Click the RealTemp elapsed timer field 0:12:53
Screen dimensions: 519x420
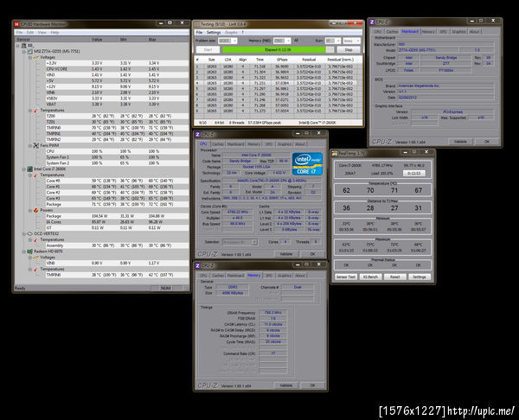pyautogui.click(x=413, y=174)
